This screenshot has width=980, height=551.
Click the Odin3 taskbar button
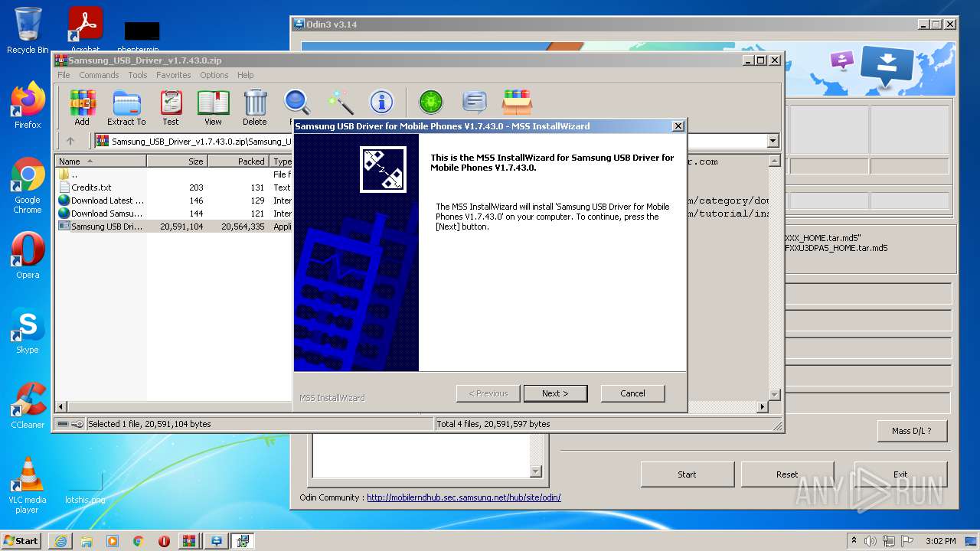(217, 541)
